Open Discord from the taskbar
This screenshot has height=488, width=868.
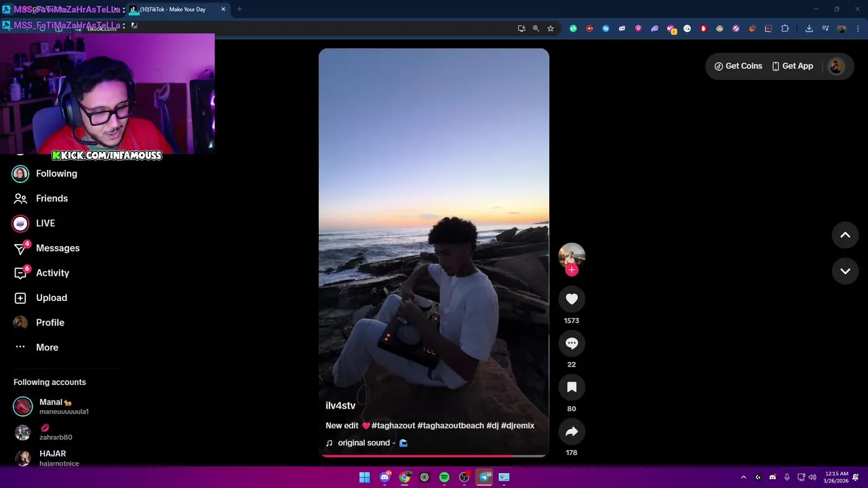tap(384, 477)
